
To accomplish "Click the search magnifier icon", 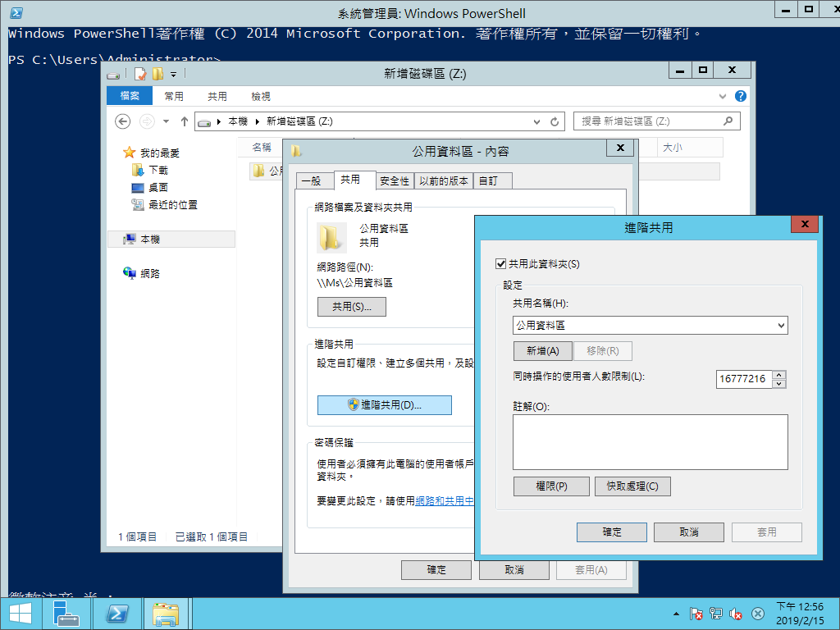I will pos(728,121).
